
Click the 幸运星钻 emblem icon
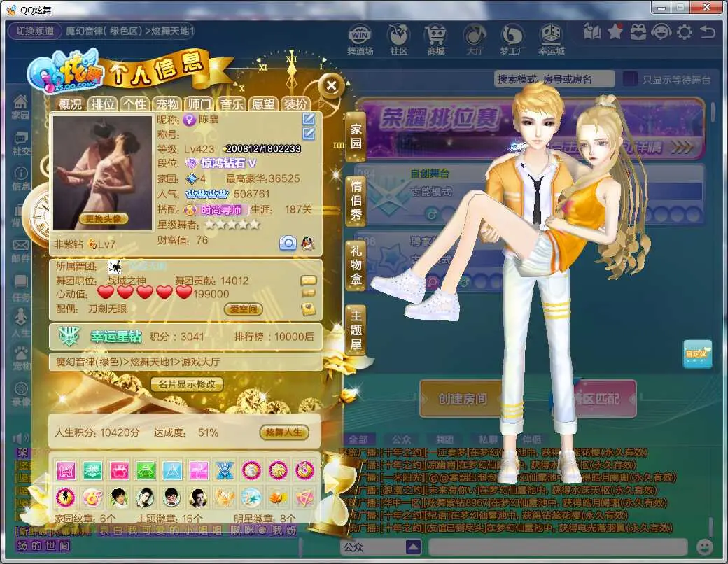(x=69, y=336)
